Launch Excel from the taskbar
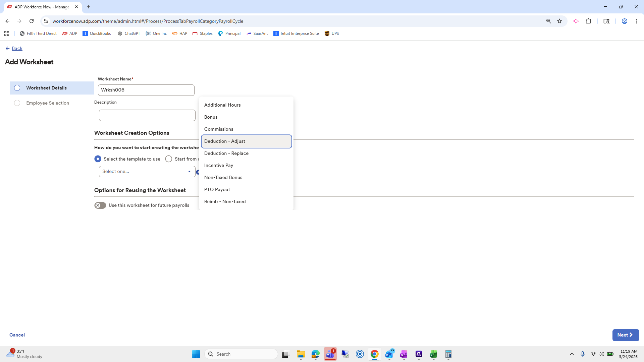 pos(433,354)
